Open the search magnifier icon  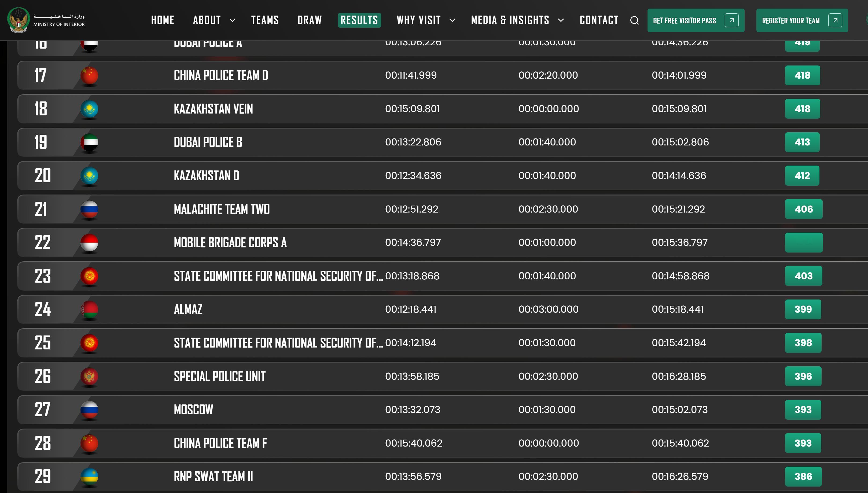pos(634,20)
